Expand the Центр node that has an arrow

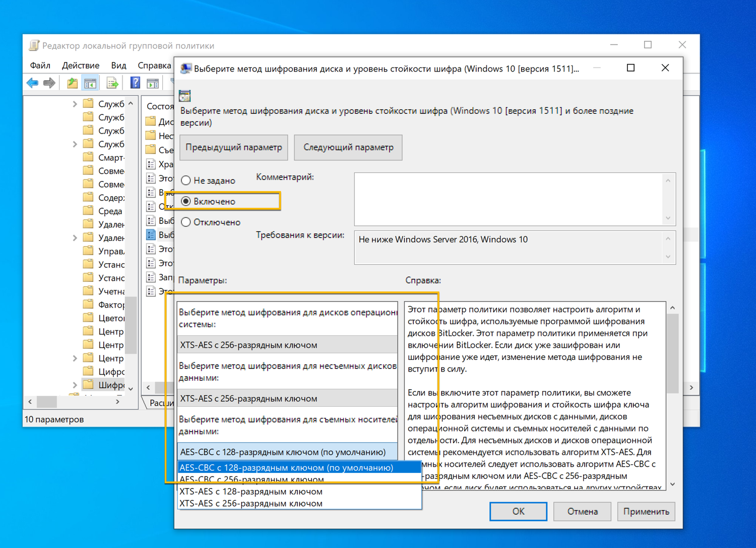(x=75, y=358)
